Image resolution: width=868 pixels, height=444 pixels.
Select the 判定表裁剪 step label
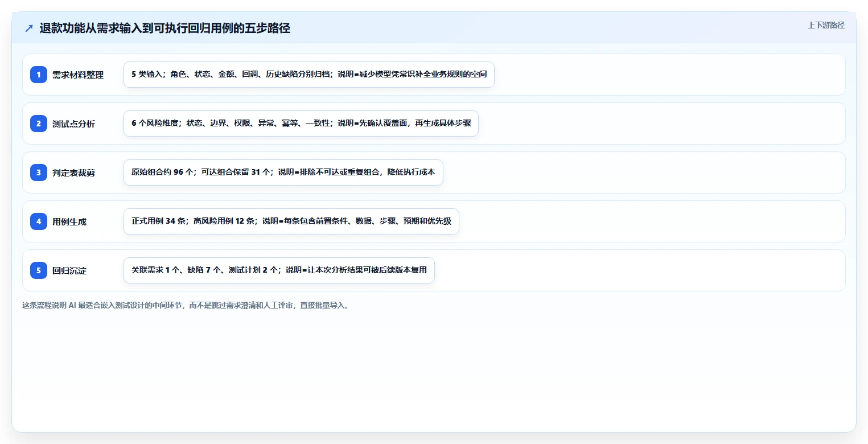tap(74, 172)
